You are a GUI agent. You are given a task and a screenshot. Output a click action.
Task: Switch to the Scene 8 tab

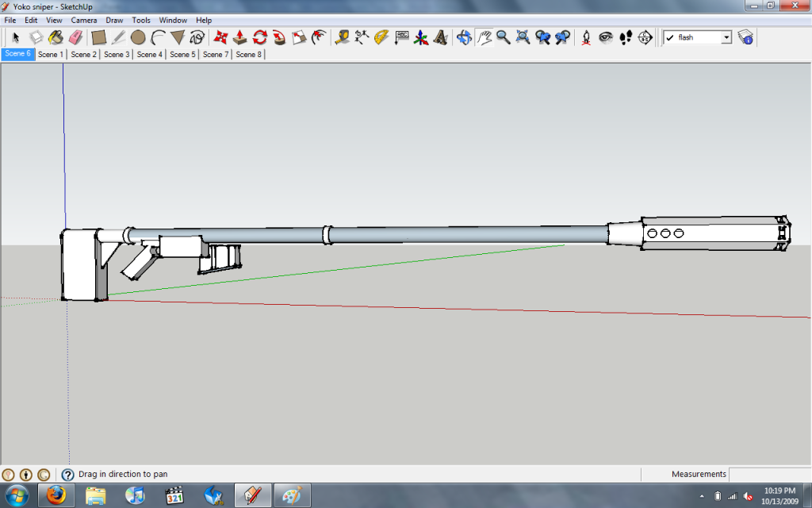click(x=249, y=55)
